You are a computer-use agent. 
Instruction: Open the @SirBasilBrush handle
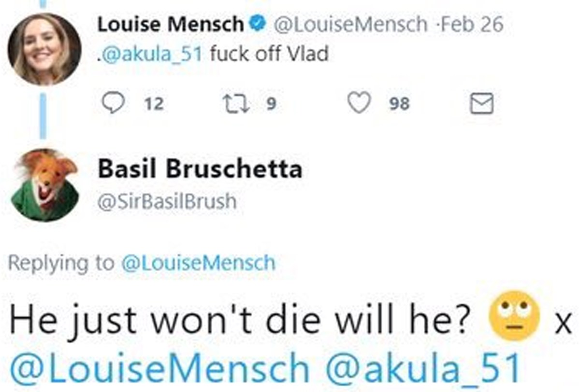coord(167,202)
